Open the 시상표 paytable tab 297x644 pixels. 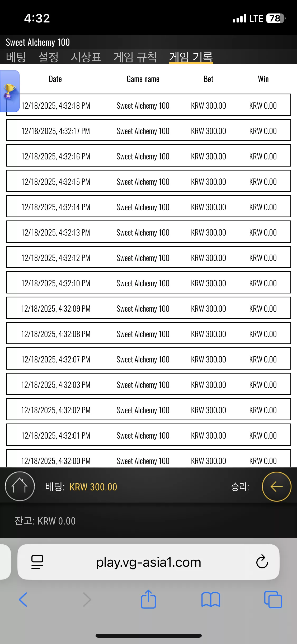click(x=86, y=57)
